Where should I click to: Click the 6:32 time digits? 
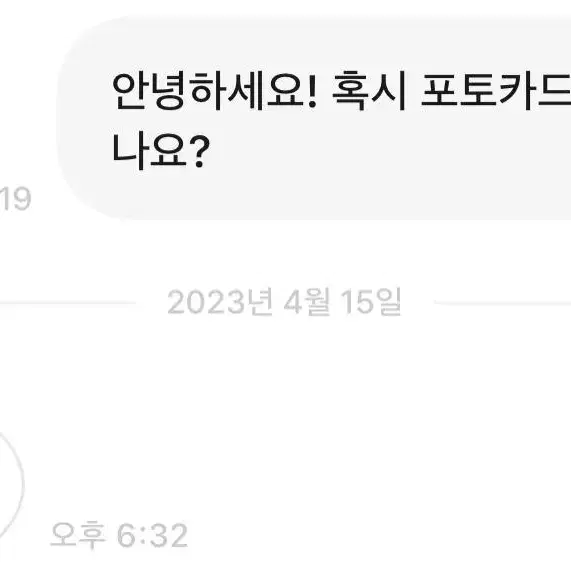153,535
